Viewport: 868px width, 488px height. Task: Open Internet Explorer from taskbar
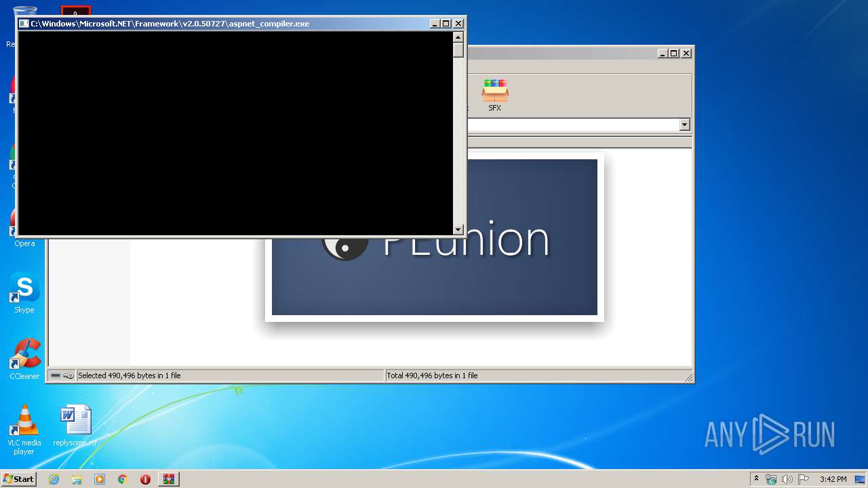[x=54, y=479]
